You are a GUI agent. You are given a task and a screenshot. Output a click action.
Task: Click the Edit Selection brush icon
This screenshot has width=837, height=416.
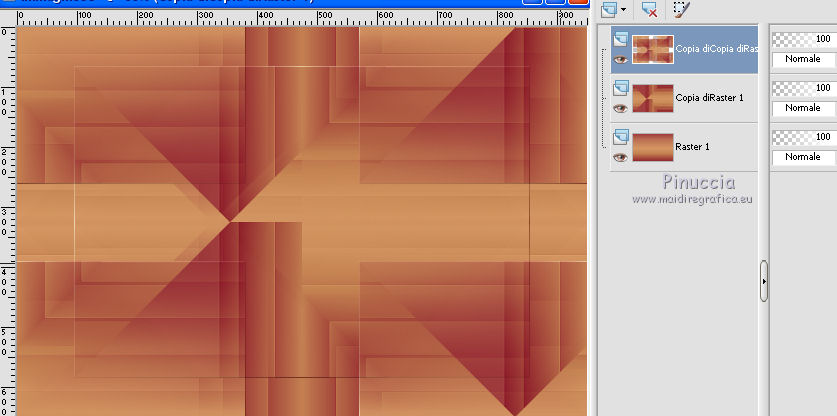tap(681, 9)
